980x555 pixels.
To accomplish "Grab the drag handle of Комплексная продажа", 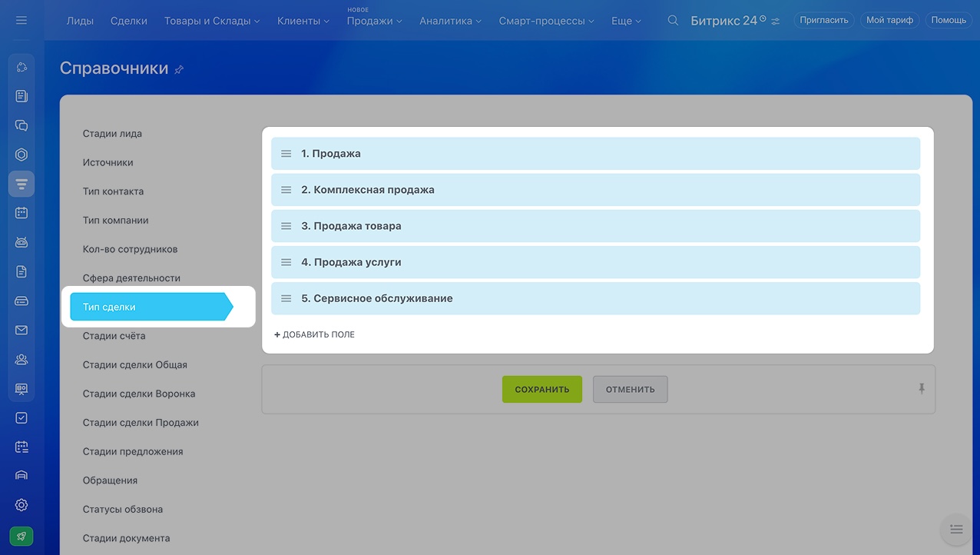I will coord(286,190).
